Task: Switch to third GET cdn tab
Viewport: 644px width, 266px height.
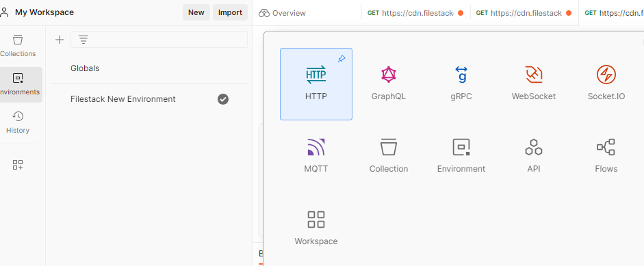Action: coord(611,13)
